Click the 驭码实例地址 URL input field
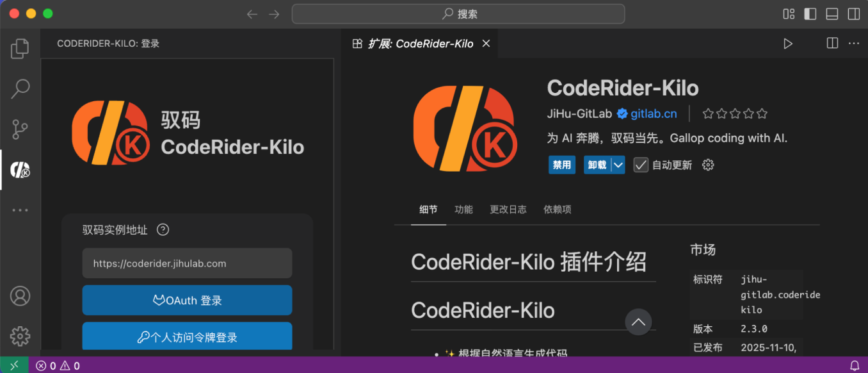 point(187,263)
